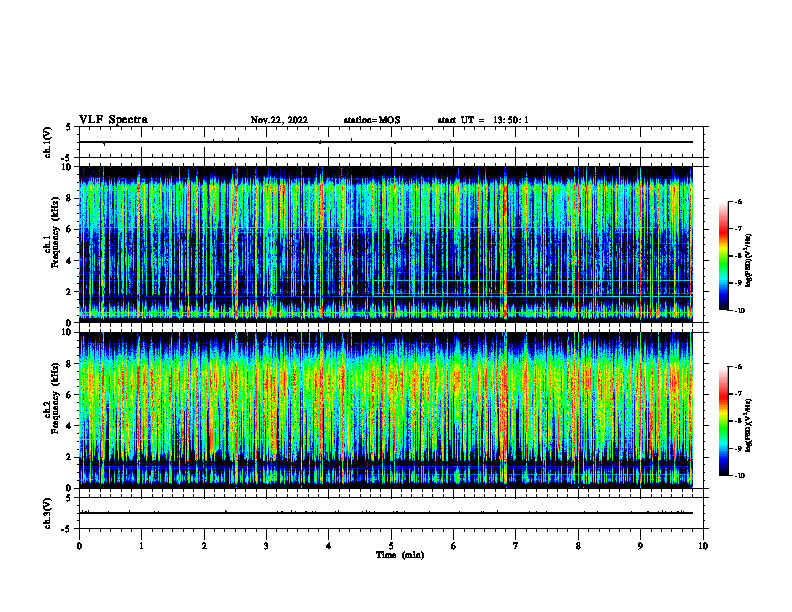Click time axis tick label "8"

coord(578,546)
